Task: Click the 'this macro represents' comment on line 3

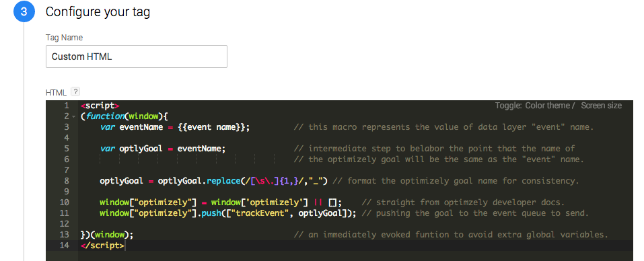Action: click(443, 127)
